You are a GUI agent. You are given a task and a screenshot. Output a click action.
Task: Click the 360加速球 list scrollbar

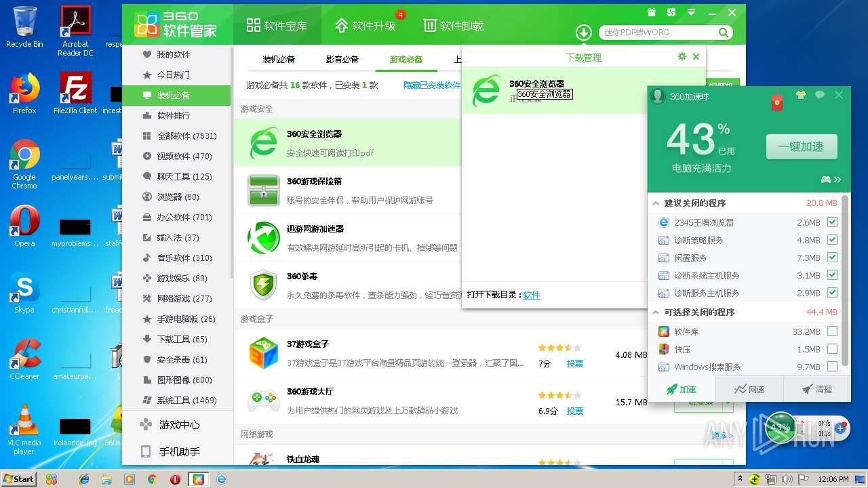pos(845,281)
